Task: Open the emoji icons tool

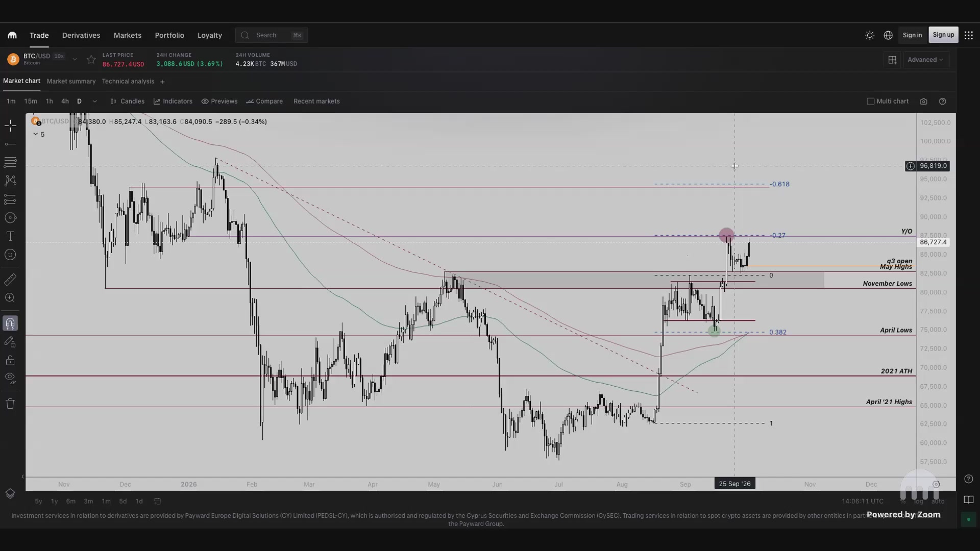Action: [10, 255]
